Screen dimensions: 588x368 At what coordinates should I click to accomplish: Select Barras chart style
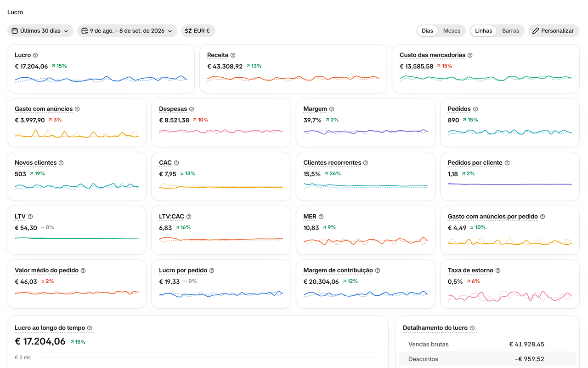tap(510, 31)
